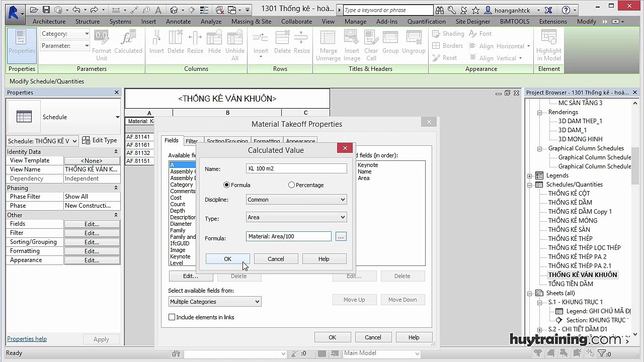The image size is (644, 362).
Task: Select THỐNG KÊ THÉP in Project Browser
Action: (x=570, y=238)
